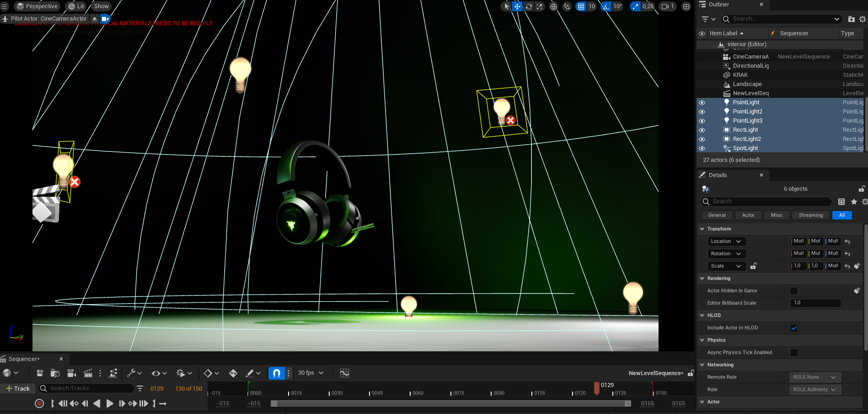The image size is (868, 414).
Task: Open camera speed setting
Action: 668,6
